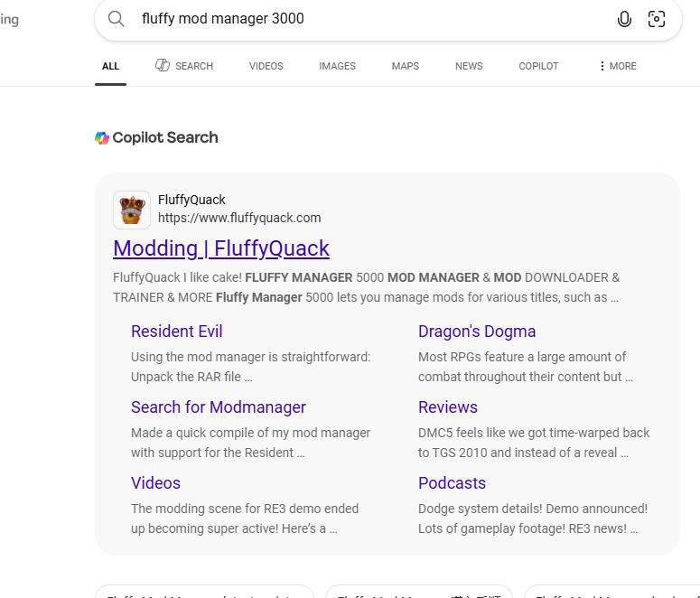Open the Podcasts sitelink
Screen dimensions: 700x598
452,483
